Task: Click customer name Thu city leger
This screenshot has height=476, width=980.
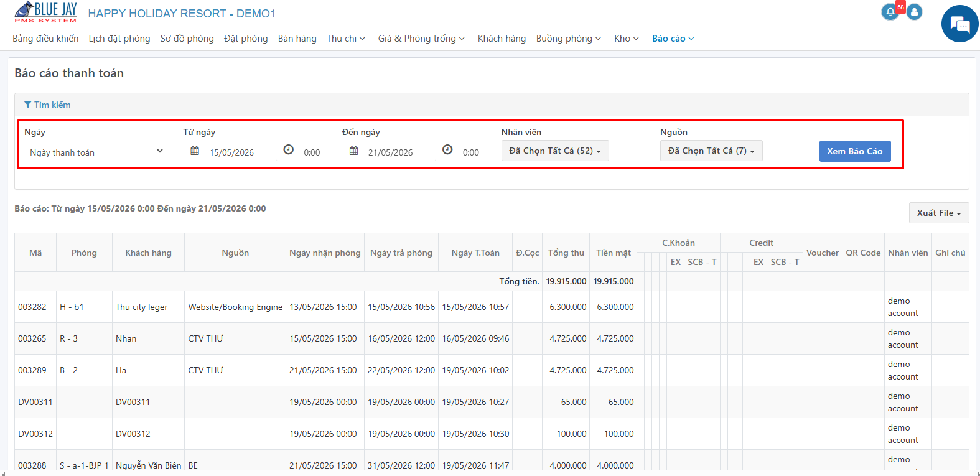Action: point(142,307)
